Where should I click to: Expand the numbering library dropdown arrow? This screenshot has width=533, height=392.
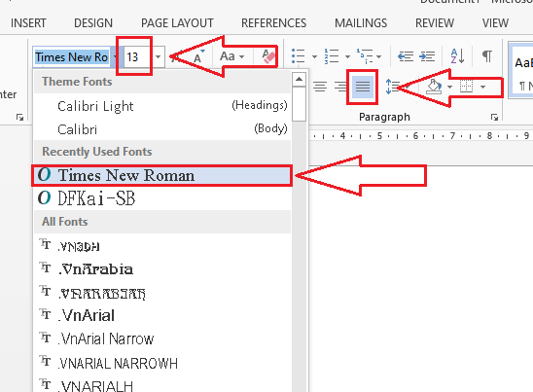tap(347, 56)
